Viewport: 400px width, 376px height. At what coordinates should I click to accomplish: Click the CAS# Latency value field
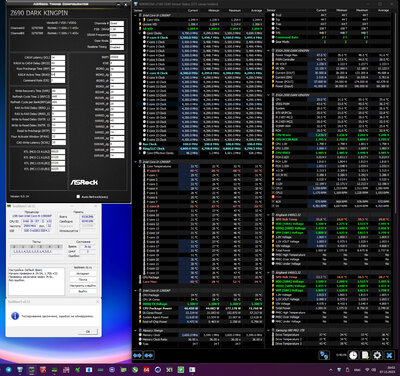point(58,57)
